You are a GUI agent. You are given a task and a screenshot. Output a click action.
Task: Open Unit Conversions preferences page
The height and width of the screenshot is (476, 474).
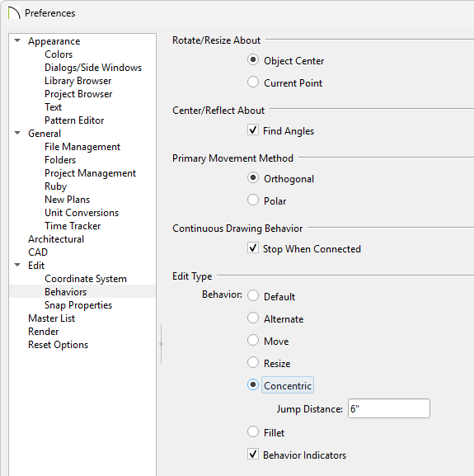(82, 213)
